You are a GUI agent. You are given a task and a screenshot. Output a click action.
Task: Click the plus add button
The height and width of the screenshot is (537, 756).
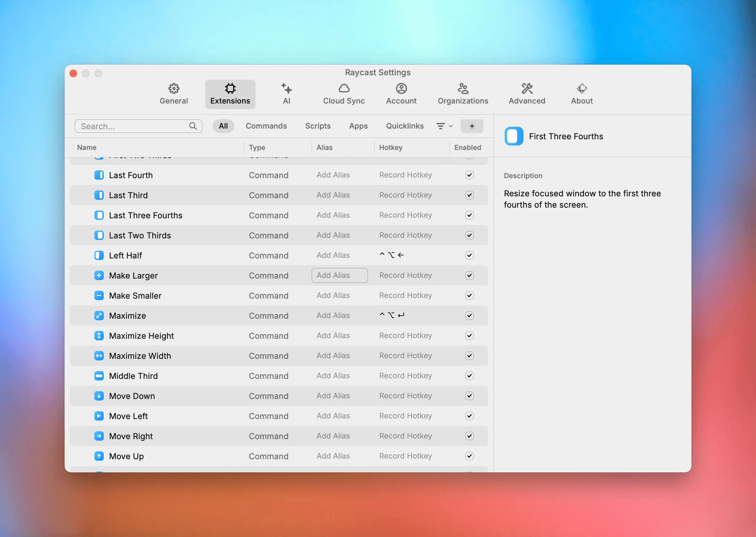471,126
